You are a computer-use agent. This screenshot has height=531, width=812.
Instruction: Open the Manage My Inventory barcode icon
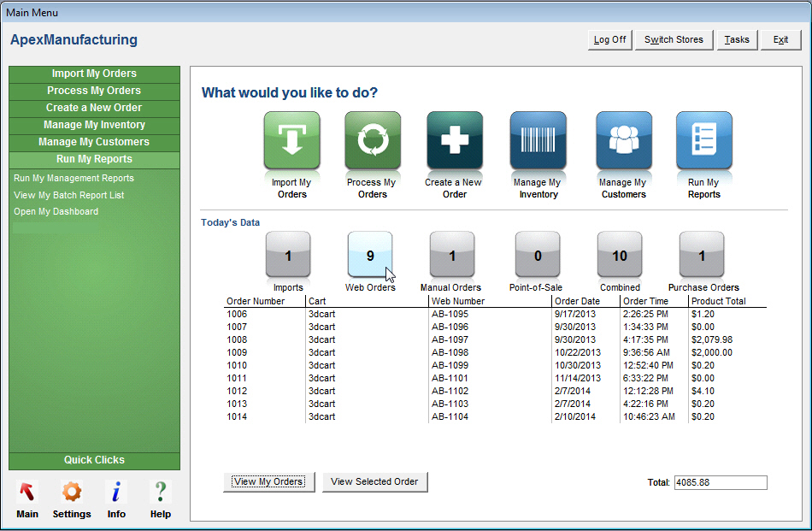(x=538, y=141)
